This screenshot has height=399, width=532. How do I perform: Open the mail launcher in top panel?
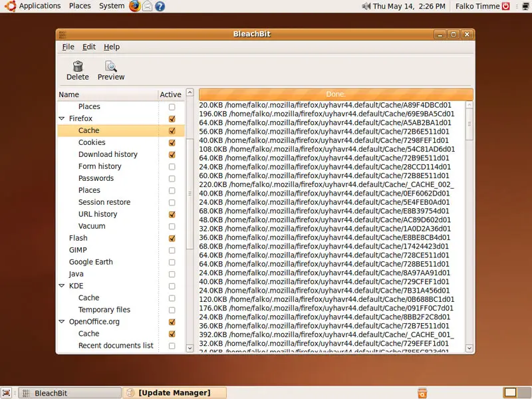point(147,6)
